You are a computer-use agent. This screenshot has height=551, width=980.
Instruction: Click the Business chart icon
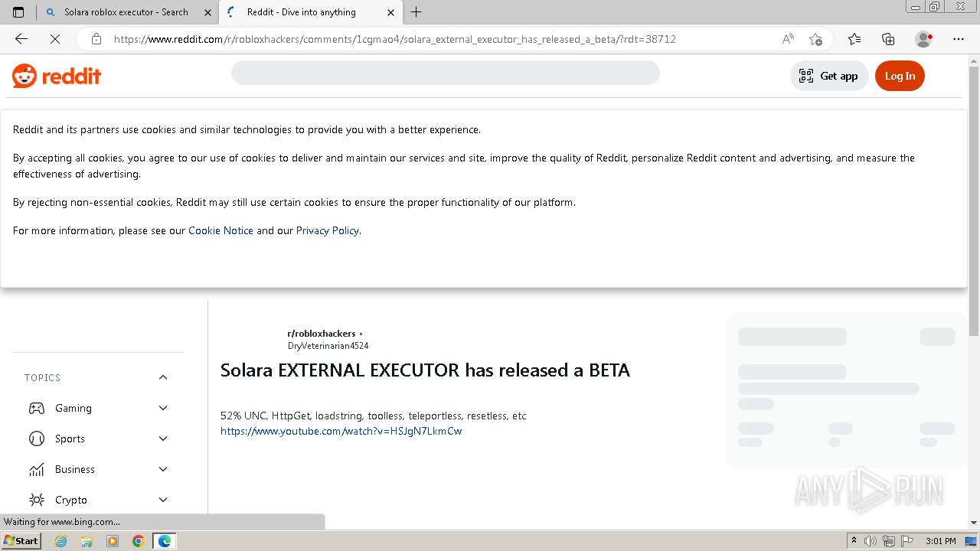[x=37, y=469]
